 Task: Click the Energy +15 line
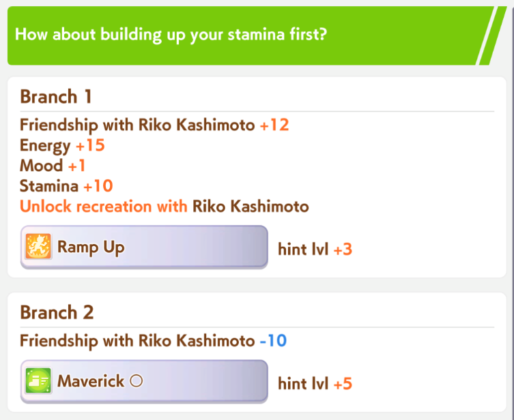62,145
